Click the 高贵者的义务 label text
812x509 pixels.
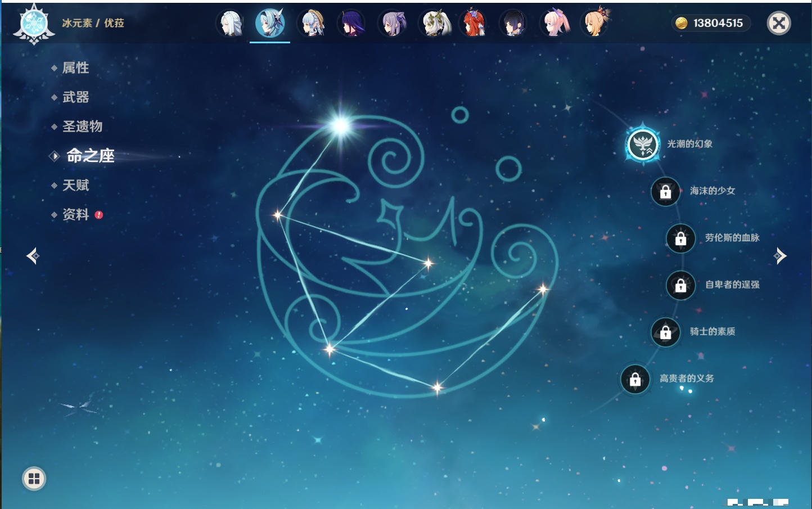coord(687,378)
